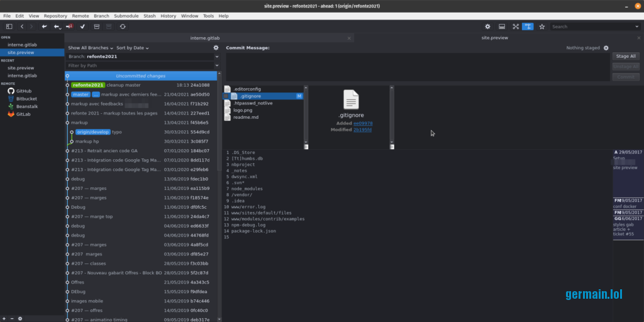Toggle the star commits button
The image size is (644, 322).
[541, 26]
